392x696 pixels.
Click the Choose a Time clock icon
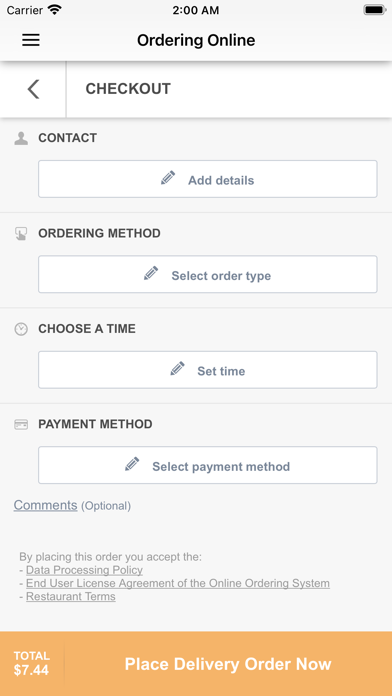[21, 329]
